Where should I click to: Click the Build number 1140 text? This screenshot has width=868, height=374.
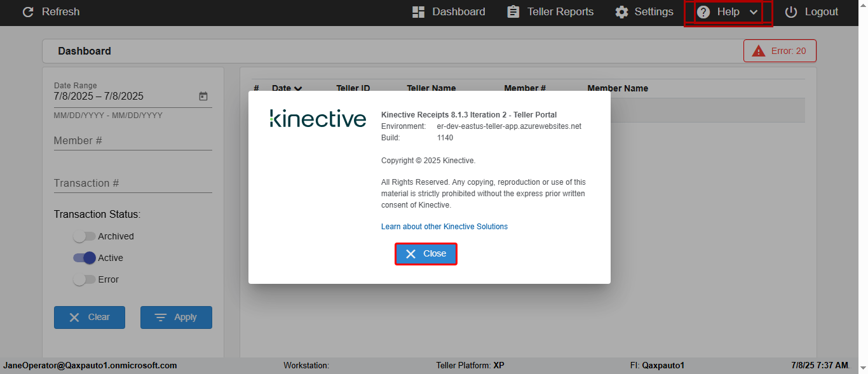click(445, 138)
